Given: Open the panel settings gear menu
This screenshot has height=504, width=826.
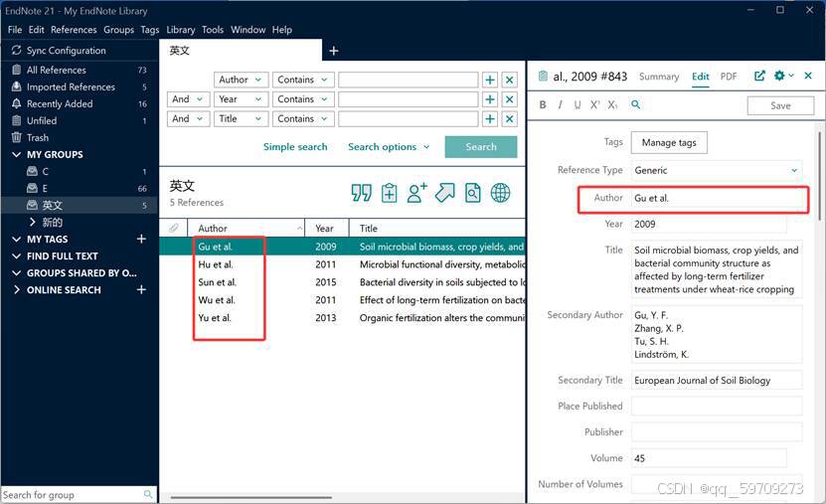Looking at the screenshot, I should tap(783, 76).
